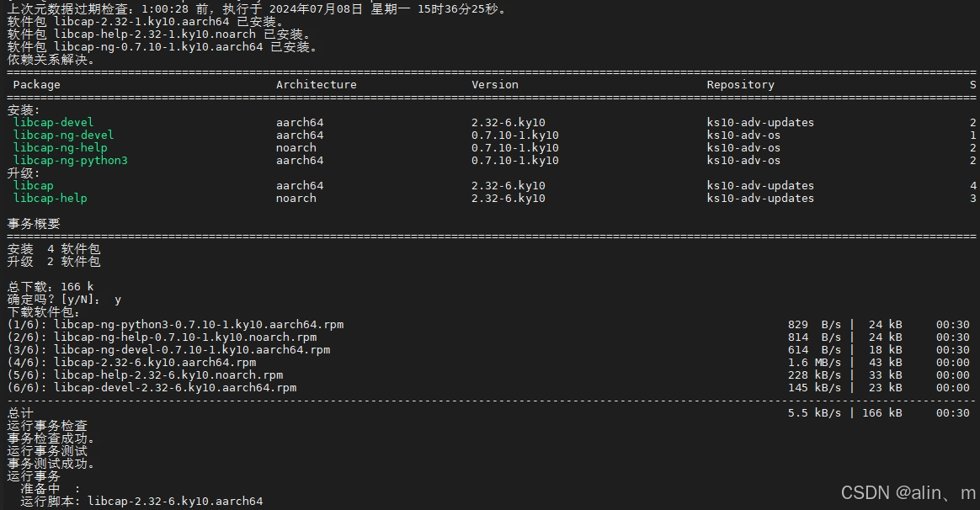Click the 总下载：166 k text
Image resolution: width=980 pixels, height=510 pixels.
tap(51, 287)
